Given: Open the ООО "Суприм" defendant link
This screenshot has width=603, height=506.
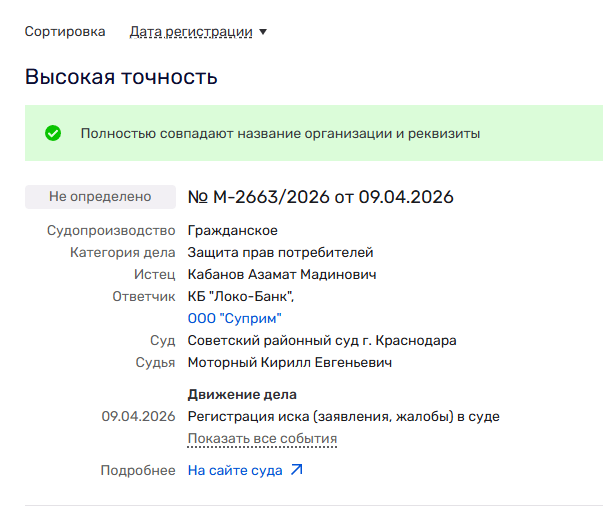Looking at the screenshot, I should coord(235,318).
